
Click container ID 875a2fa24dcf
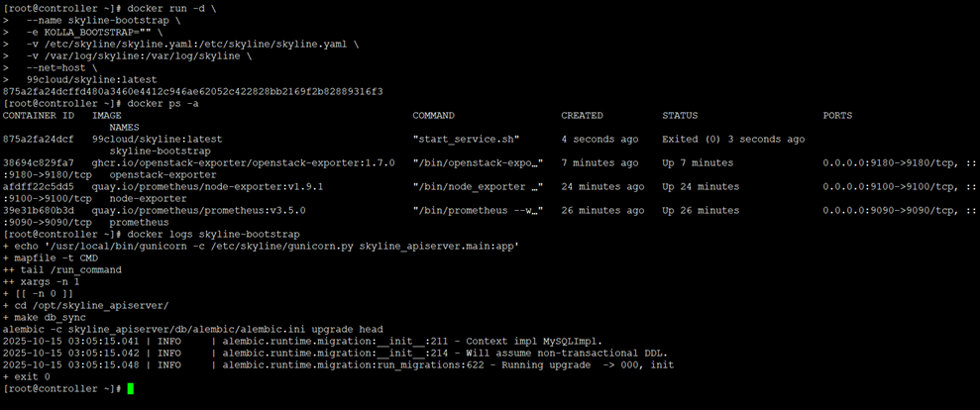39,140
